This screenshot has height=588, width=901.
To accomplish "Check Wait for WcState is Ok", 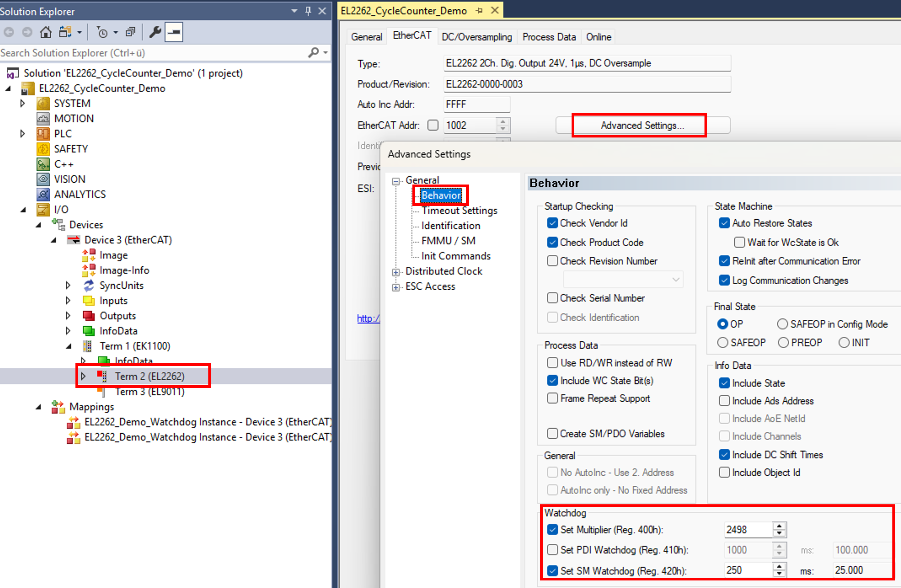I will (x=739, y=242).
